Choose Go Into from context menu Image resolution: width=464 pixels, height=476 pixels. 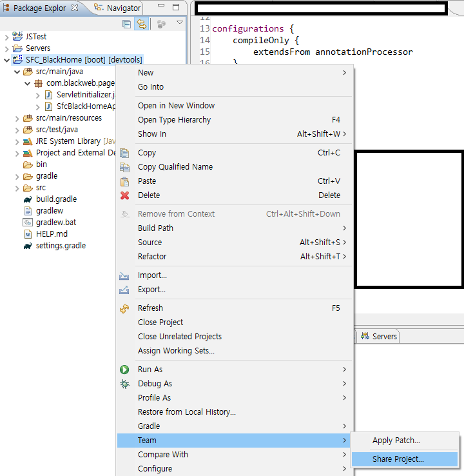(x=235, y=87)
